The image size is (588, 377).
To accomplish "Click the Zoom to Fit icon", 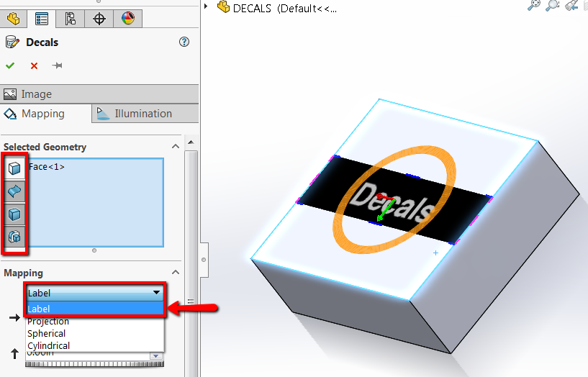I will pyautogui.click(x=534, y=5).
